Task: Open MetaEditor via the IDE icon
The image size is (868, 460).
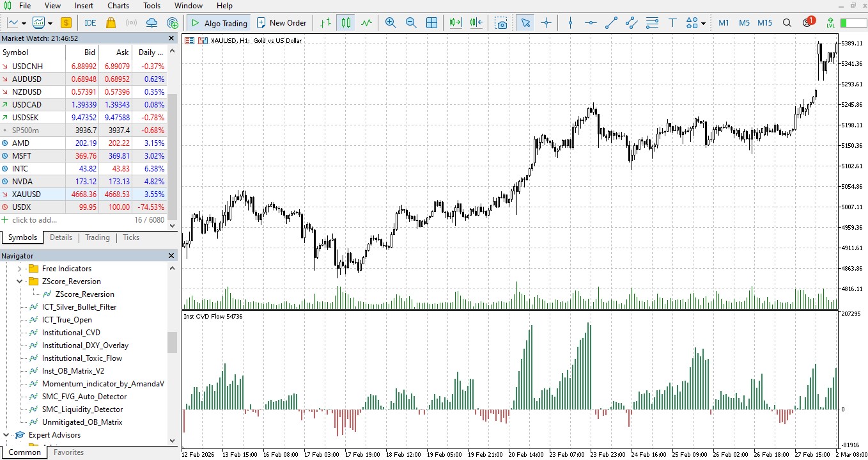Action: (x=89, y=22)
